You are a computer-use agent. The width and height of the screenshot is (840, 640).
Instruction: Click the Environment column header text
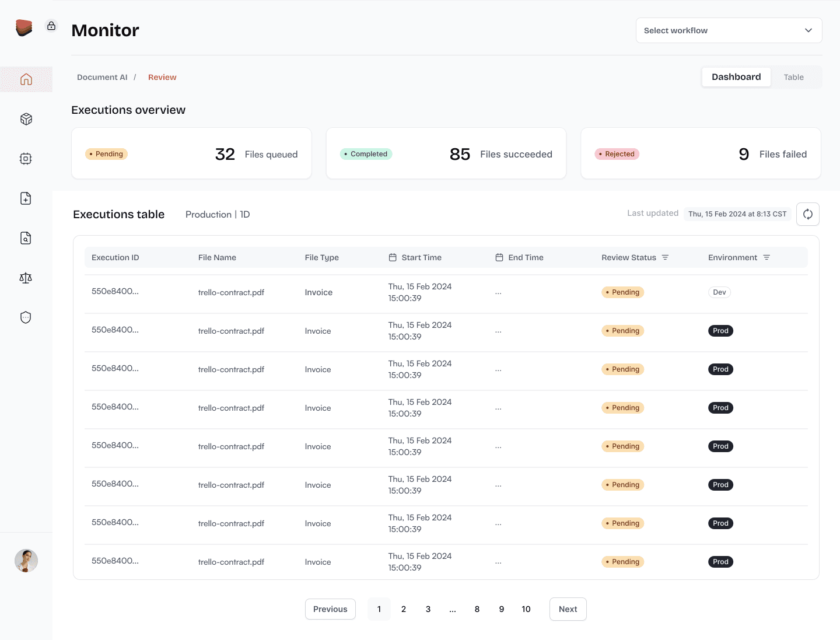pos(733,257)
